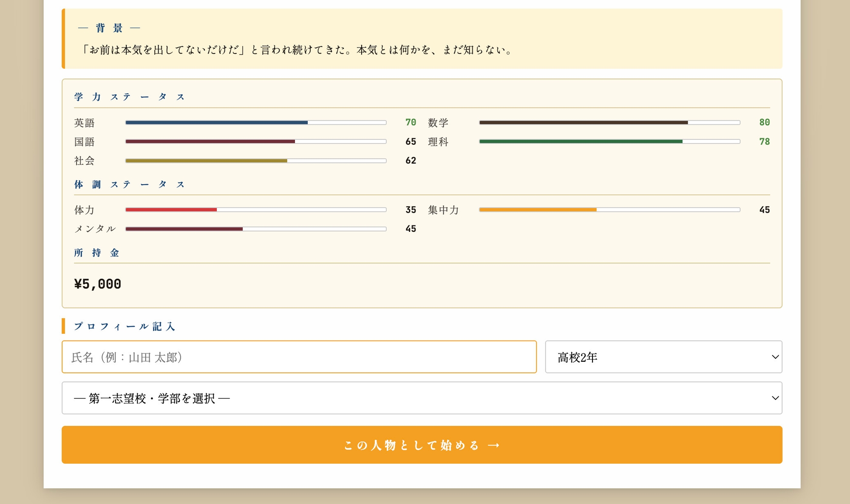Click the 英語 score progress bar
The image size is (850, 504).
[x=255, y=122]
